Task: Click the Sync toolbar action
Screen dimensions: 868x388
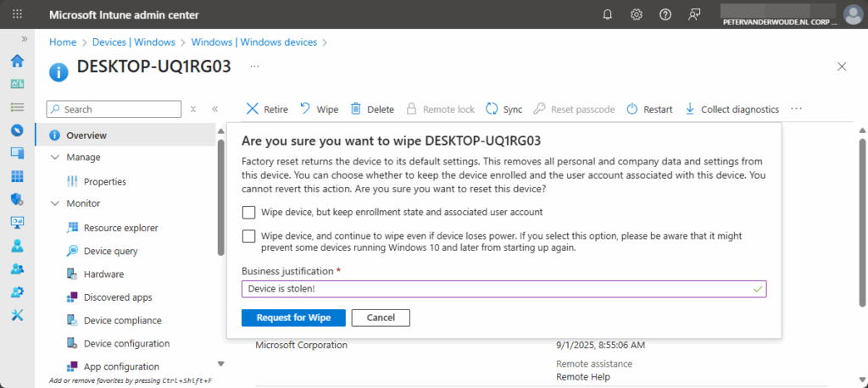Action: (x=504, y=109)
